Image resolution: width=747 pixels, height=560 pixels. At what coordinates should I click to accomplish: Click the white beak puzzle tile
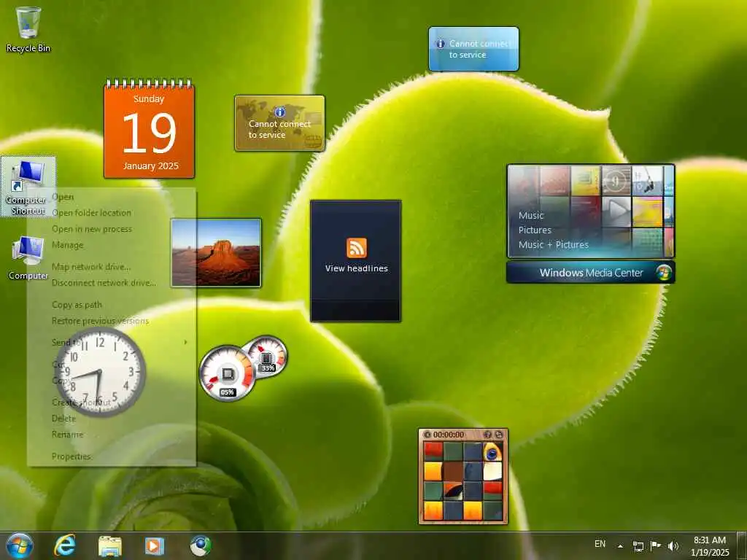(492, 471)
